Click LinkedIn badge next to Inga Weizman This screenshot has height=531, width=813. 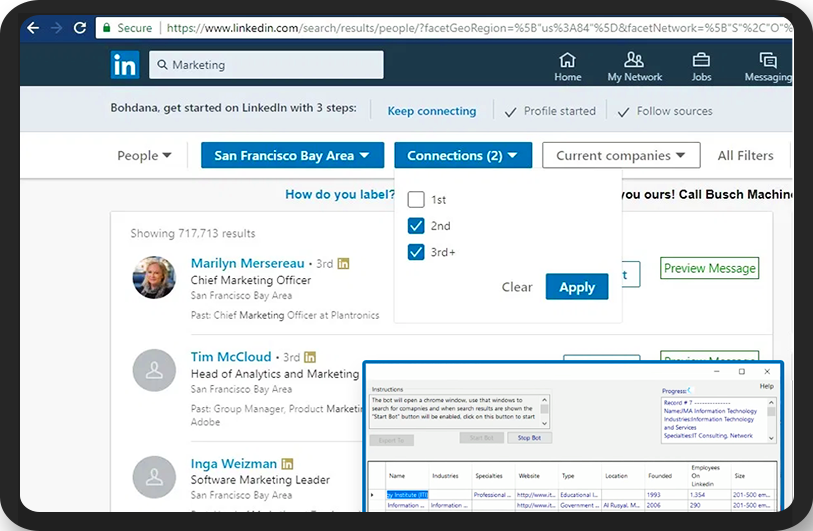point(287,464)
